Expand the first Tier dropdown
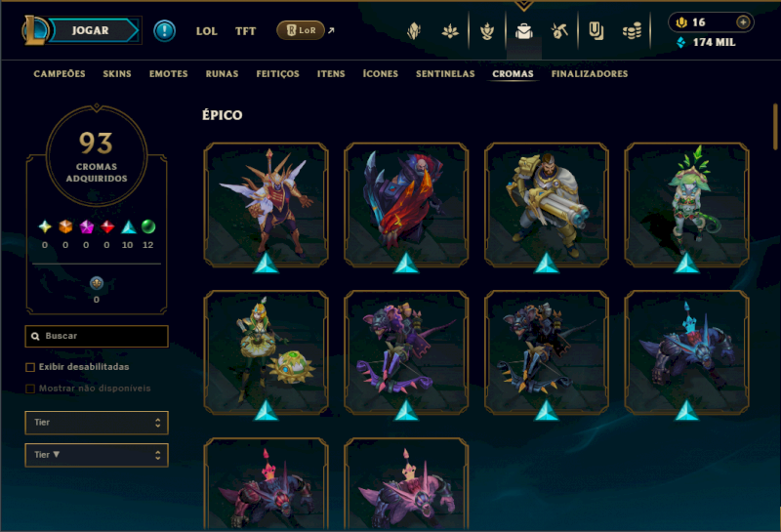This screenshot has height=532, width=781. (97, 423)
